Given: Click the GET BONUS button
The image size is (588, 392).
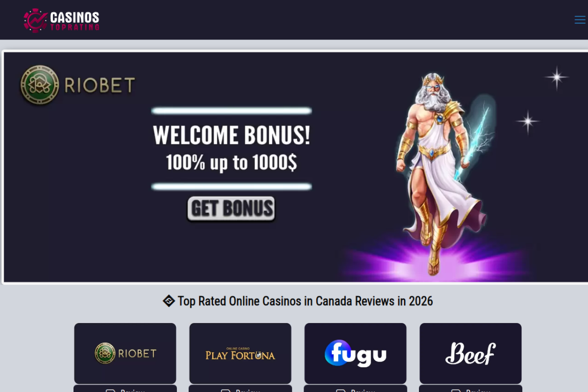Looking at the screenshot, I should click(x=231, y=209).
